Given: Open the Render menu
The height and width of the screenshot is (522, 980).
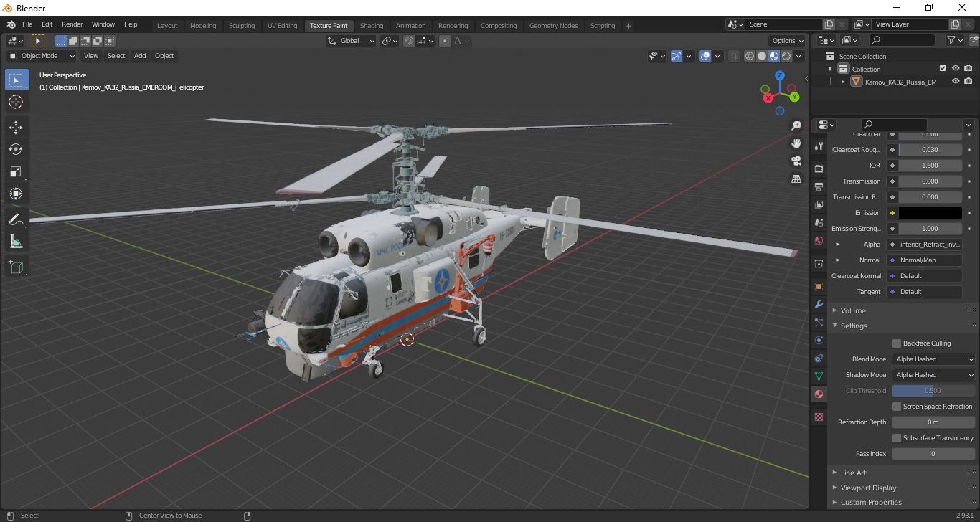Looking at the screenshot, I should (72, 24).
